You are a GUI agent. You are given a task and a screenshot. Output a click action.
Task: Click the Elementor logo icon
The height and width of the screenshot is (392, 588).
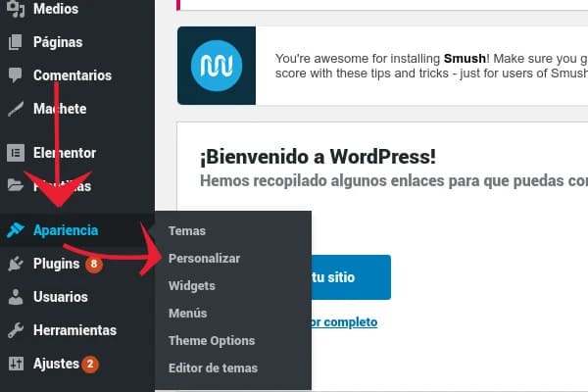pos(16,153)
